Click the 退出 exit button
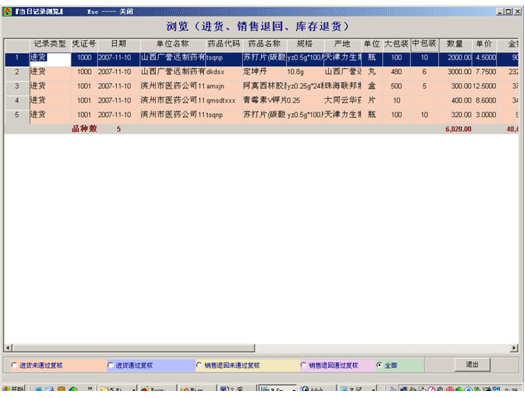This screenshot has width=525, height=398. pyautogui.click(x=472, y=365)
